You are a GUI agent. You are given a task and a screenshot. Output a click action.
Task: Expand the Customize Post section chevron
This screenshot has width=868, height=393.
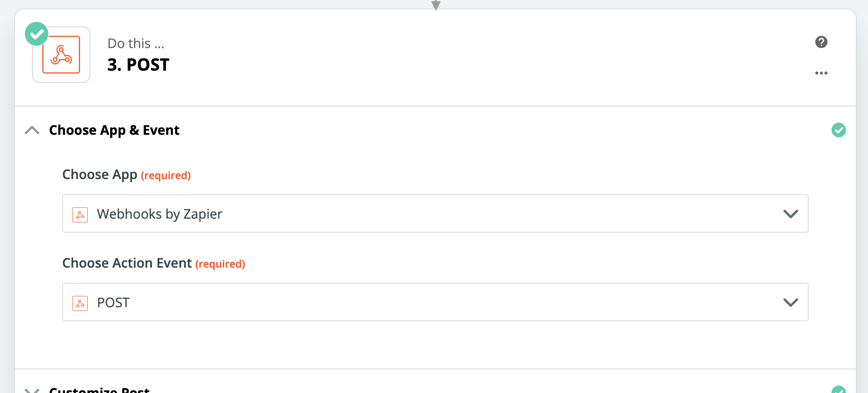(x=32, y=390)
